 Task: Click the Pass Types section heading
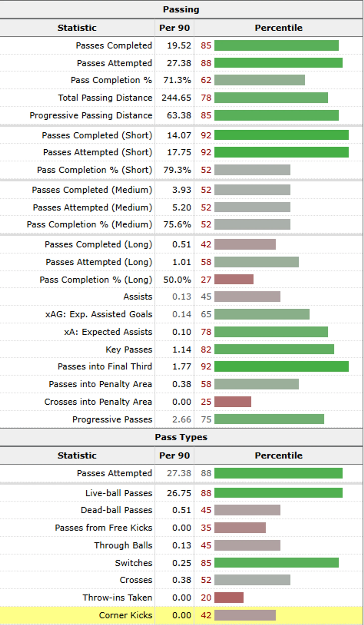(181, 437)
